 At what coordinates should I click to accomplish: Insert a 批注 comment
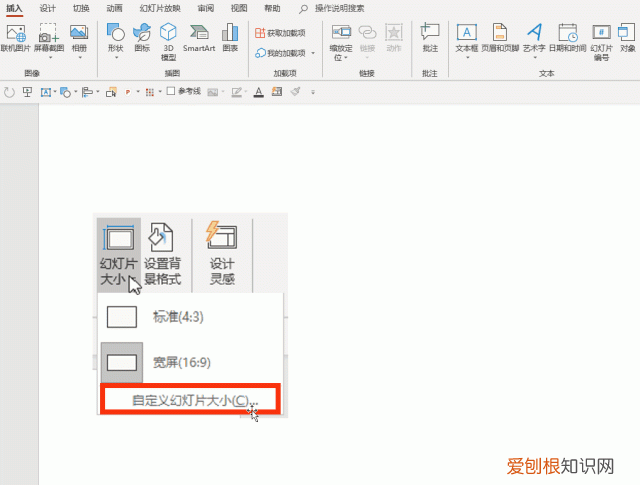click(x=430, y=38)
